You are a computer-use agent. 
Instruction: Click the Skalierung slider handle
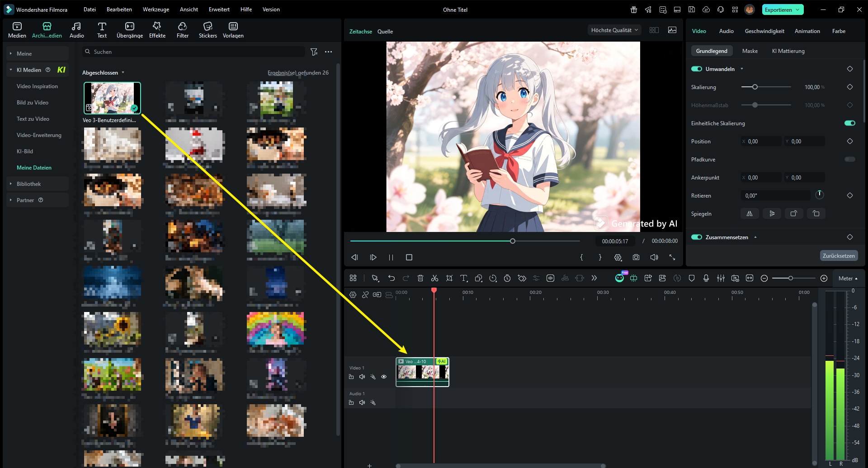(x=755, y=87)
